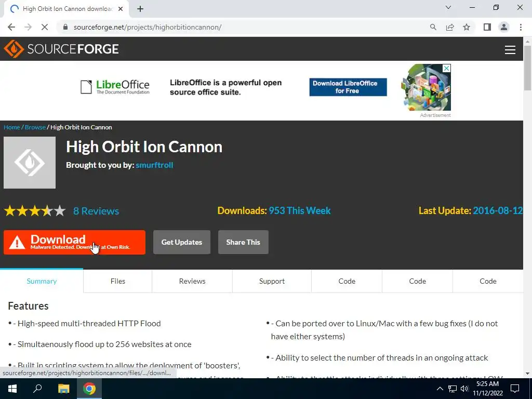The image size is (532, 399).
Task: Click the network icon in system tray
Action: 453,389
